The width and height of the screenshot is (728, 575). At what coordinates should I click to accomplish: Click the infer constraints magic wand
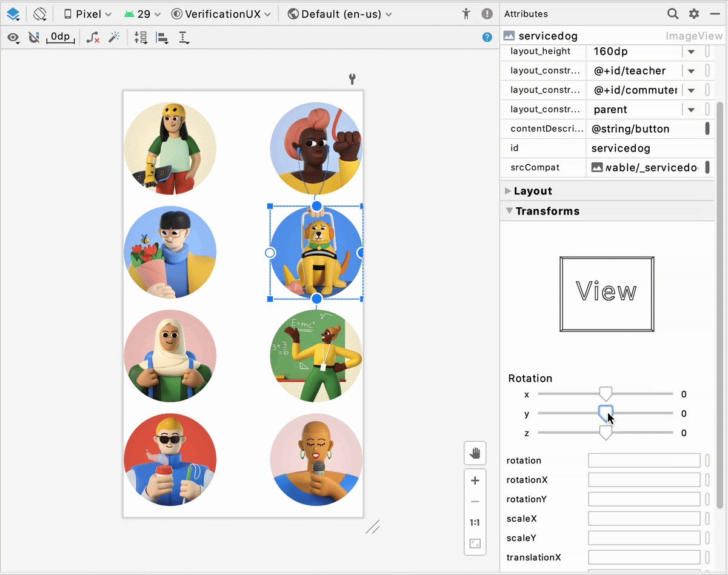114,38
